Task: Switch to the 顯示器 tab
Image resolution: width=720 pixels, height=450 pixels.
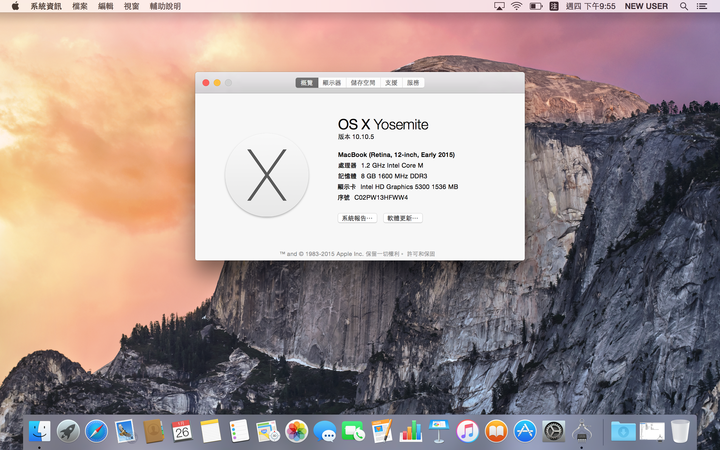Action: (x=332, y=83)
